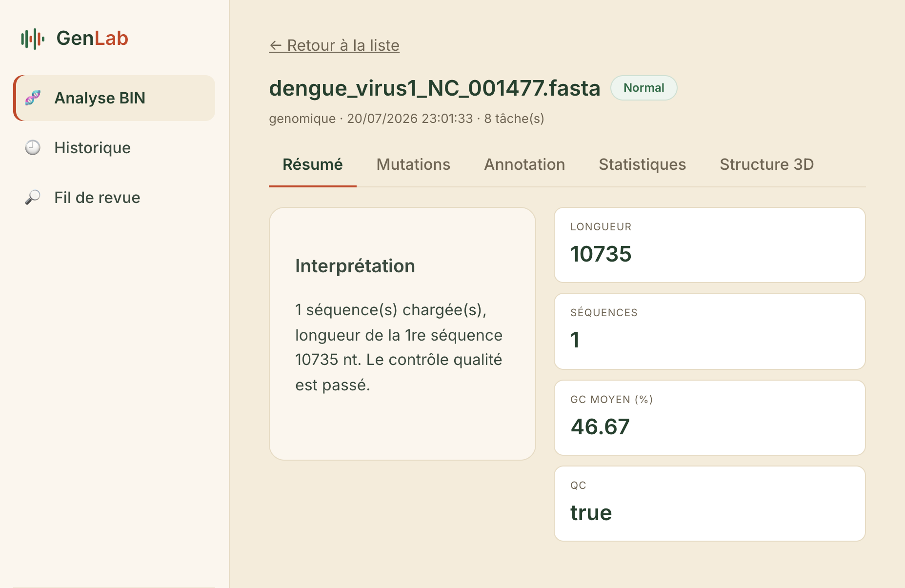
Task: Open the Analyse BIN sidebar item
Action: [115, 98]
